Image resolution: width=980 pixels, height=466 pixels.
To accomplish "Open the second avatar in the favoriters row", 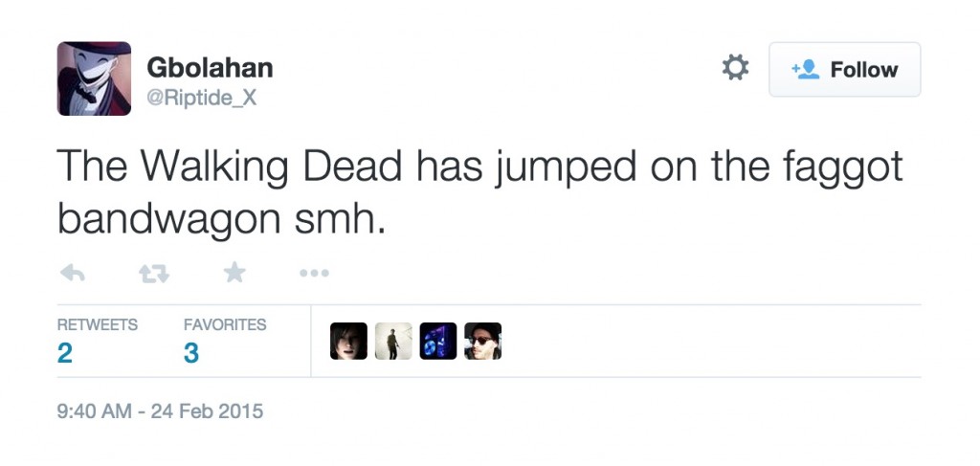I will pyautogui.click(x=393, y=341).
